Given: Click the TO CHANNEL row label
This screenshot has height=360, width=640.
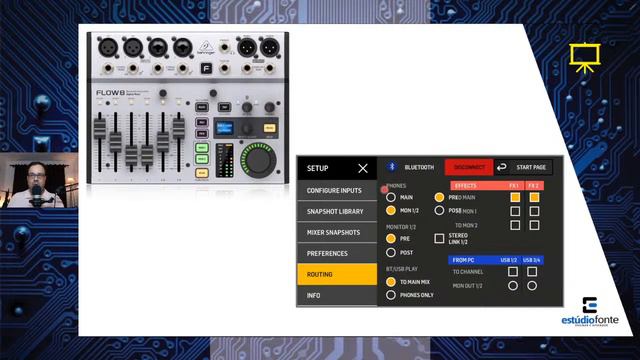Looking at the screenshot, I should pyautogui.click(x=468, y=272).
